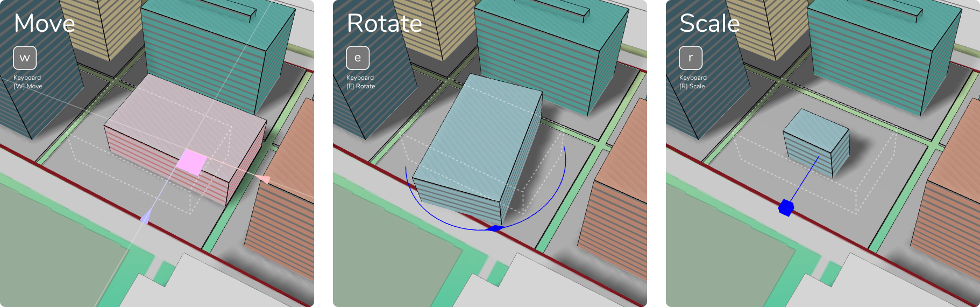Click the 'Scale' heading text
The width and height of the screenshot is (980, 307).
pyautogui.click(x=709, y=23)
